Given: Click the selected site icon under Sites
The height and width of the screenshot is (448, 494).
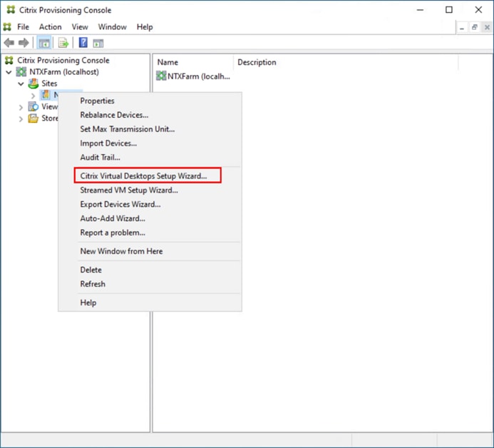Looking at the screenshot, I should pos(46,95).
